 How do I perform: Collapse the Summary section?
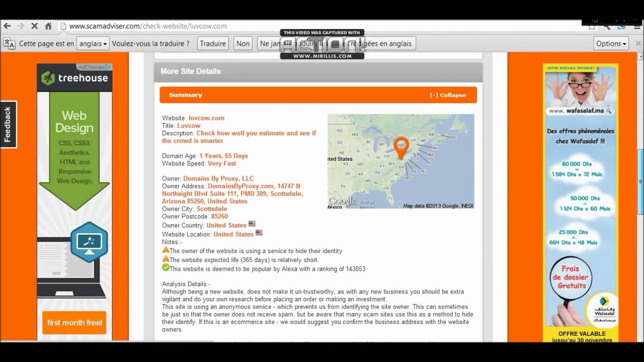(448, 95)
